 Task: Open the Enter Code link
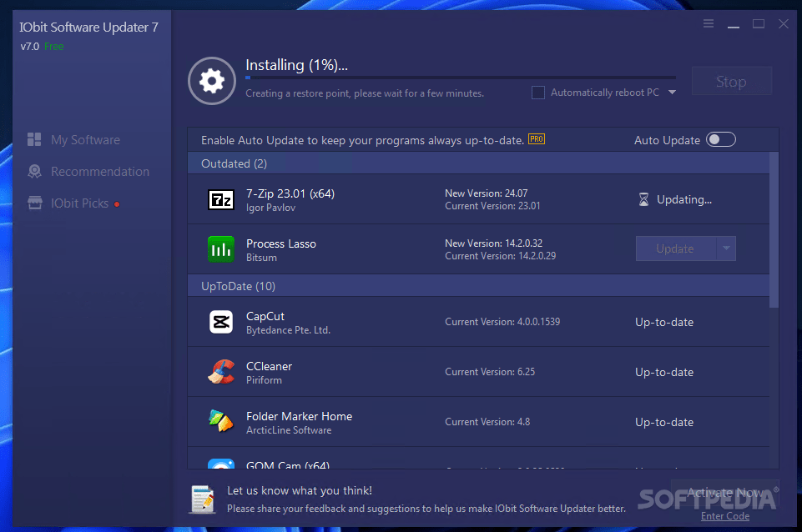pyautogui.click(x=725, y=516)
